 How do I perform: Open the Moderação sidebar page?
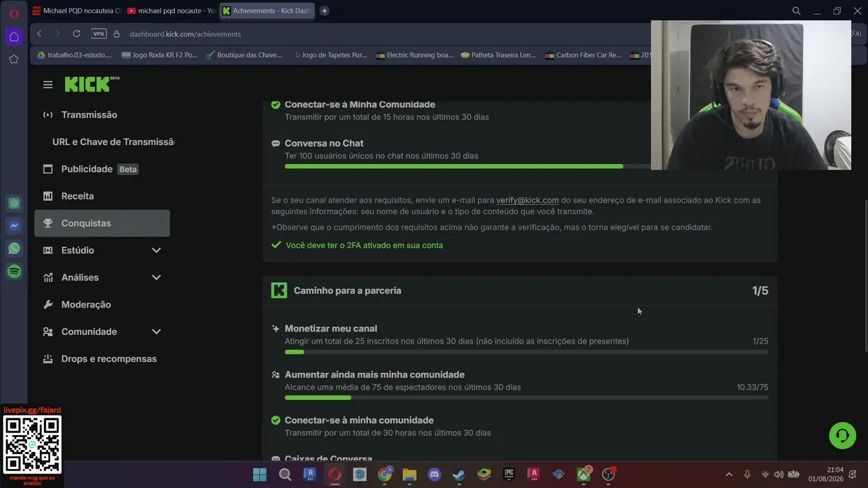coord(102,304)
